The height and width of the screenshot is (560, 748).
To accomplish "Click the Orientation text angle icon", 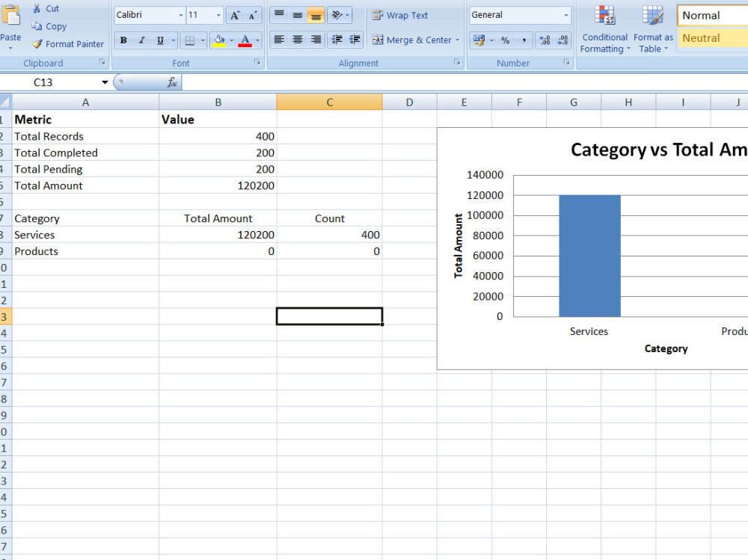I will 337,15.
